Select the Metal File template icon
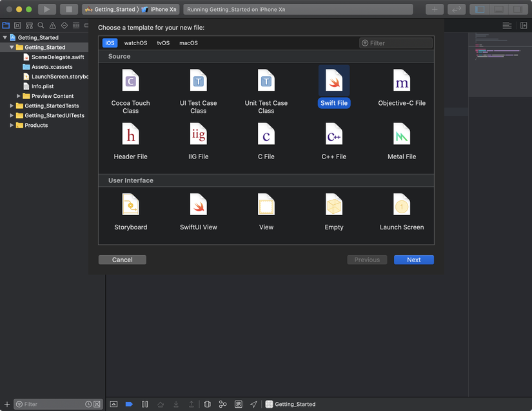The width and height of the screenshot is (532, 411). [401, 135]
